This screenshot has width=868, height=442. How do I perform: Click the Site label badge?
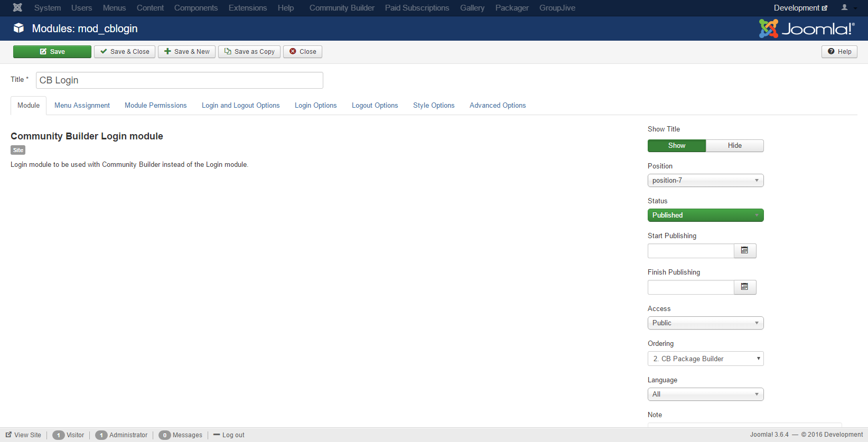(18, 151)
